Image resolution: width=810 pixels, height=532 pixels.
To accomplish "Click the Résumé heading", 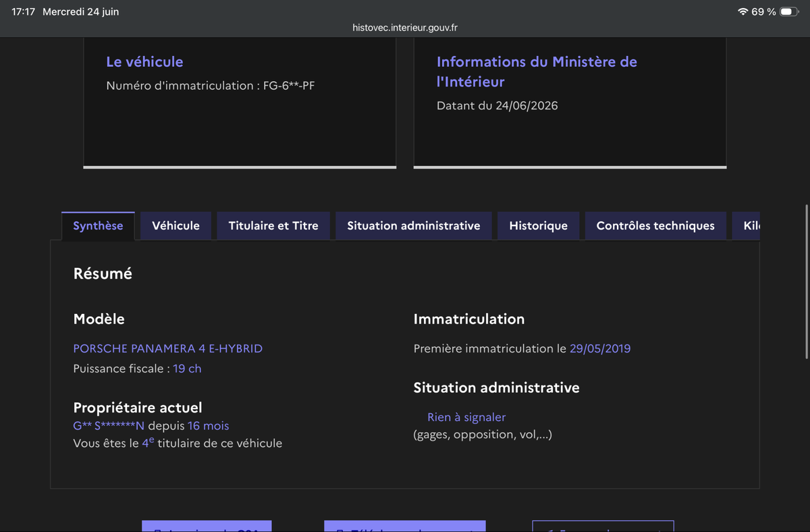I will pyautogui.click(x=103, y=273).
